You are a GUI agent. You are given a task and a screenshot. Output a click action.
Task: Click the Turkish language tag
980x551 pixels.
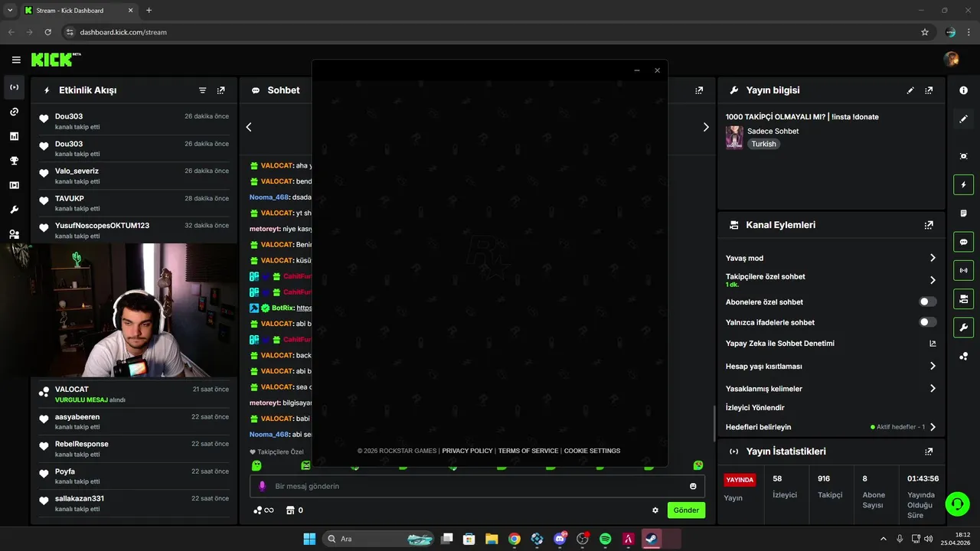pos(763,144)
